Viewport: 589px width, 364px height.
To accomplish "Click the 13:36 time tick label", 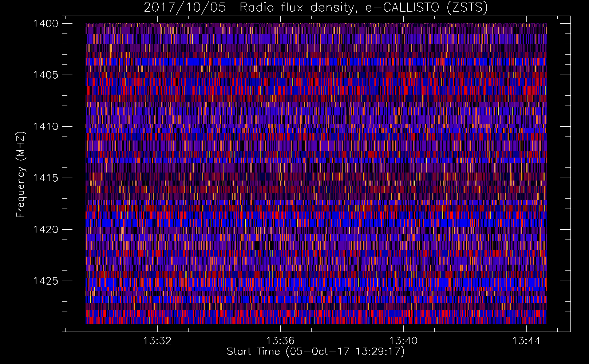I will point(280,341).
